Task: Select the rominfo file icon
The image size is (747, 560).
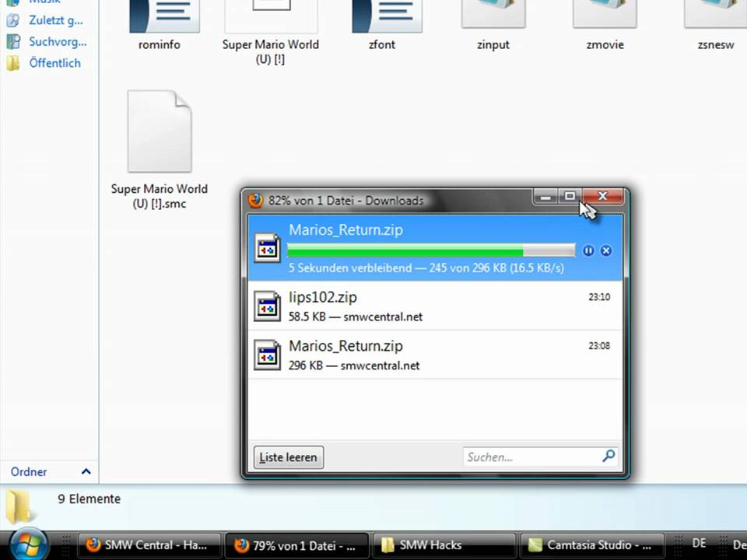Action: (164, 16)
